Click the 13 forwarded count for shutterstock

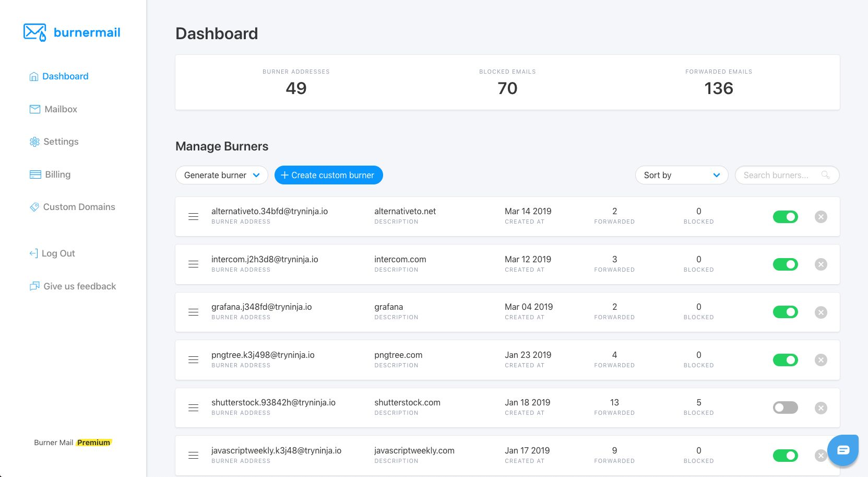[614, 402]
